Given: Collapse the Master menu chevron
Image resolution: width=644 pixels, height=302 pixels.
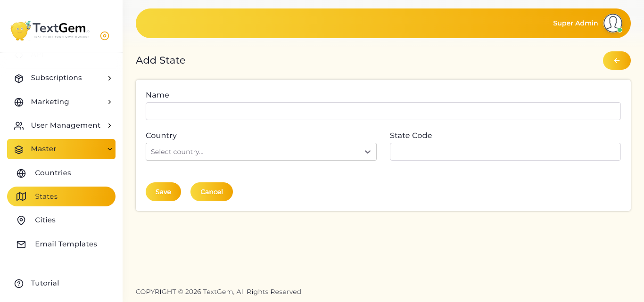Looking at the screenshot, I should [x=109, y=149].
